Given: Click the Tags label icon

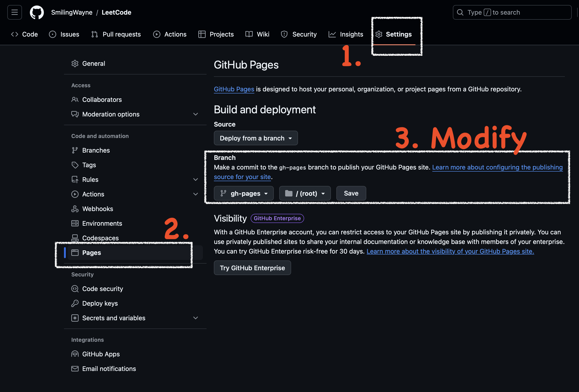Looking at the screenshot, I should click(75, 165).
